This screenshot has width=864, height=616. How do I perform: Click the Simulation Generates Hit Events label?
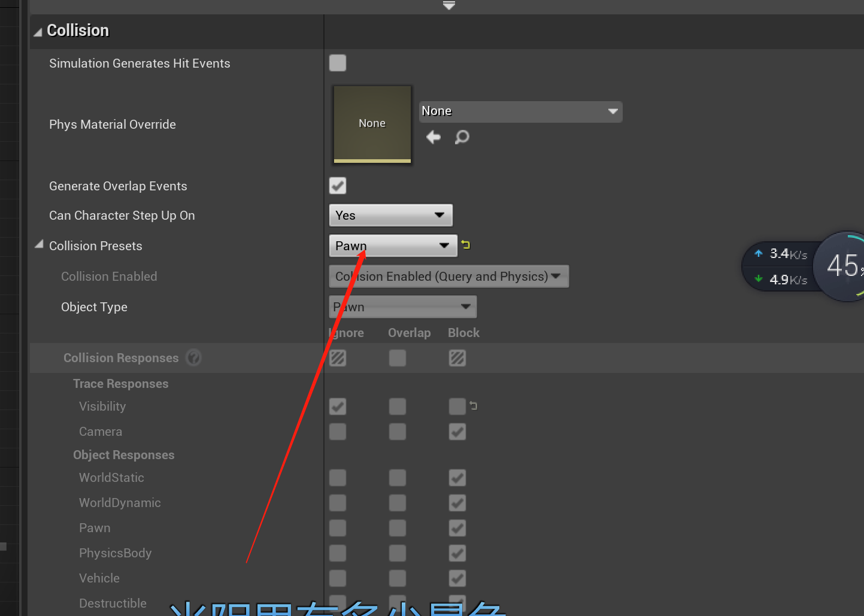pos(140,63)
